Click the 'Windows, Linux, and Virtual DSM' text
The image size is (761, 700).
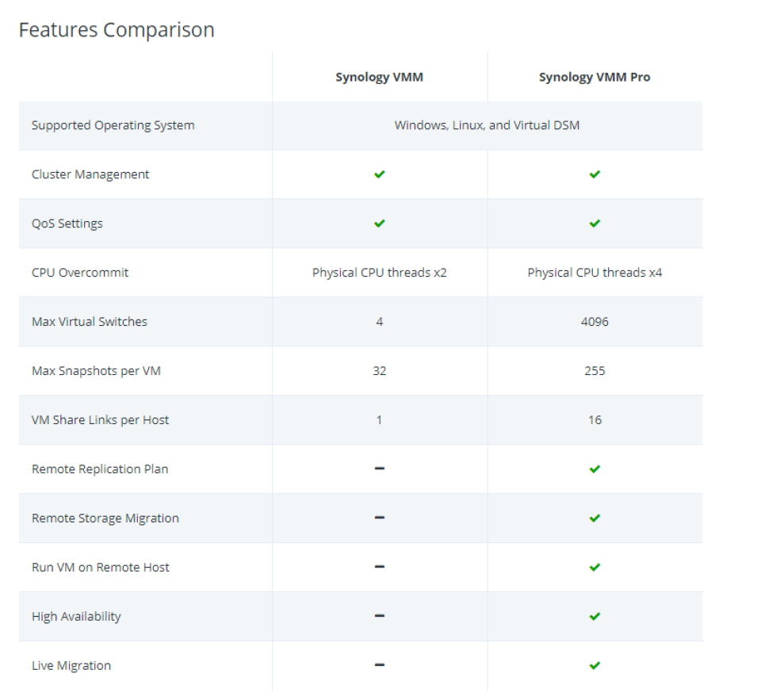pos(487,125)
